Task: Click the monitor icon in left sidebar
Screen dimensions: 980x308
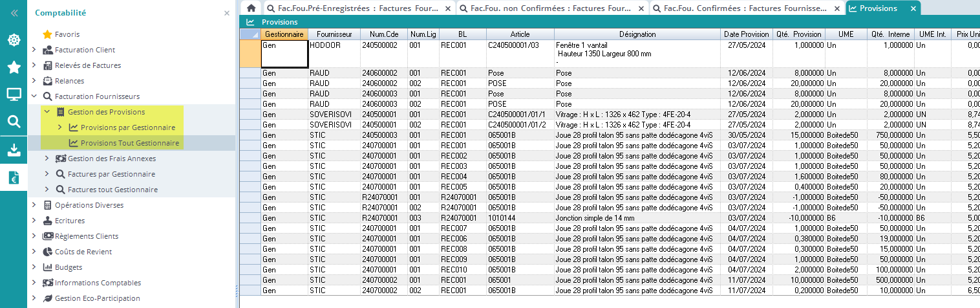Action: tap(14, 94)
